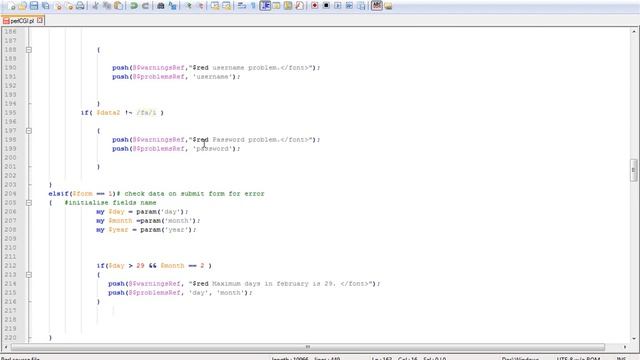Click the '#initialise fields name' comment
The image size is (640, 360).
(x=110, y=202)
